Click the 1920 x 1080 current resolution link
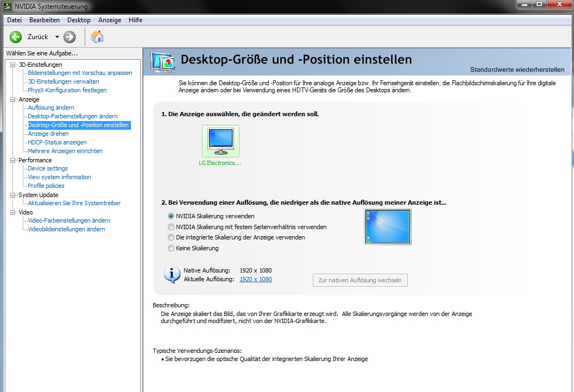This screenshot has height=392, width=574. click(x=256, y=279)
